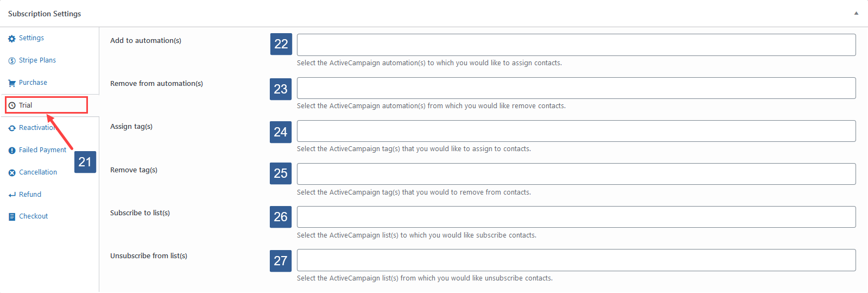Click the help text about assigning tags
868x293 pixels.
[x=414, y=149]
